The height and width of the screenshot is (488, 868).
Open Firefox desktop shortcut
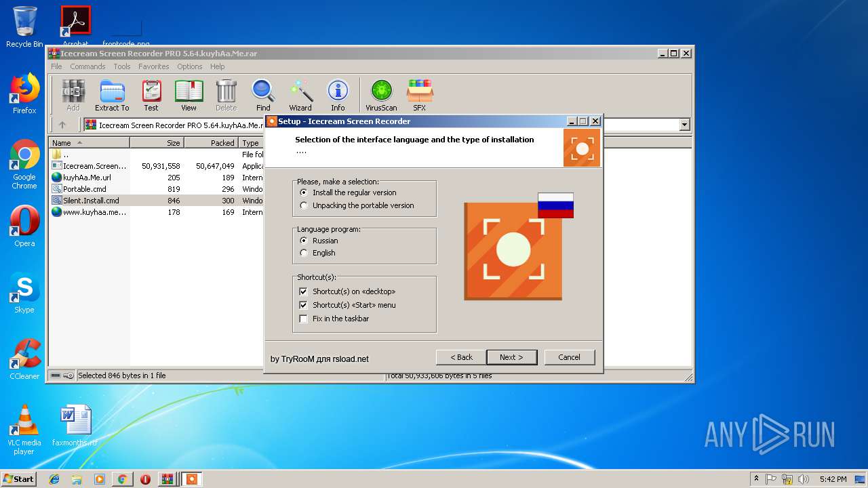coord(24,94)
